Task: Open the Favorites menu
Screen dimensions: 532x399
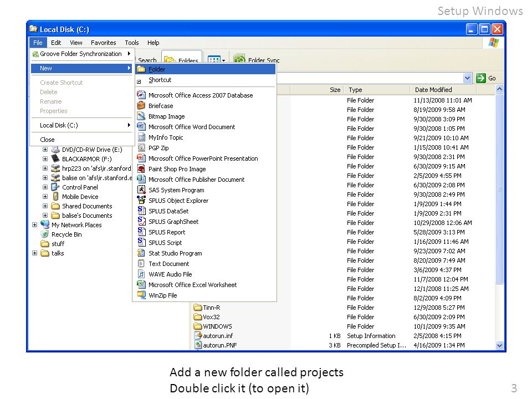Action: pos(104,43)
